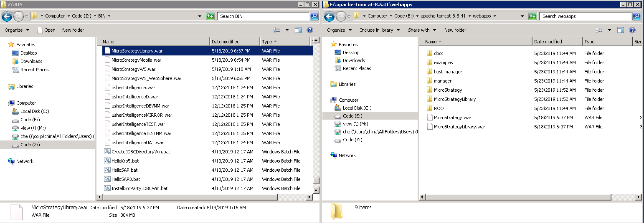Select CreateJDBCDirectoryWin.bat file

click(x=141, y=152)
